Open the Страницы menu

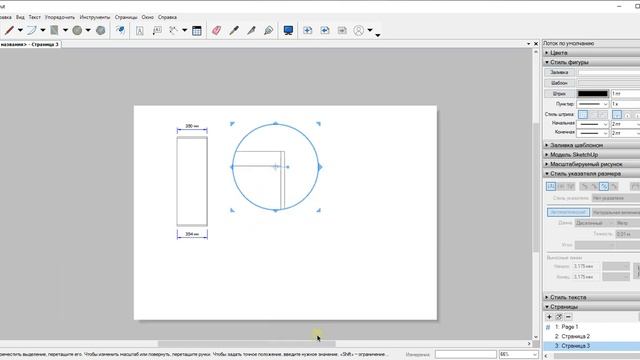[126, 17]
